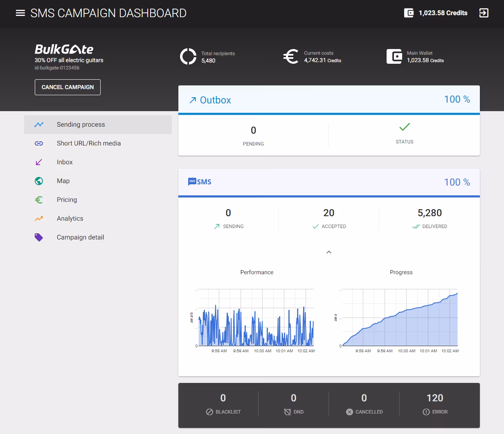The image size is (504, 434).
Task: Click the CANCELLED x icon
Action: [349, 412]
